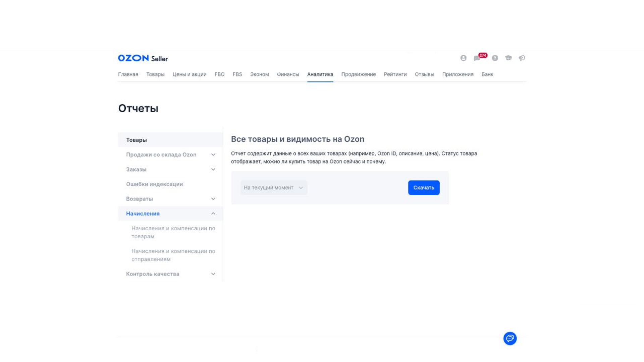Screen dimensions: 644x362
Task: Open the На текущий момент dropdown
Action: (274, 188)
